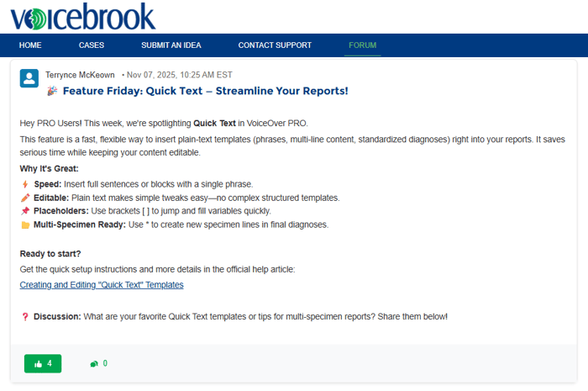The image size is (588, 391).
Task: Click the red question mark Discussion icon
Action: point(25,317)
